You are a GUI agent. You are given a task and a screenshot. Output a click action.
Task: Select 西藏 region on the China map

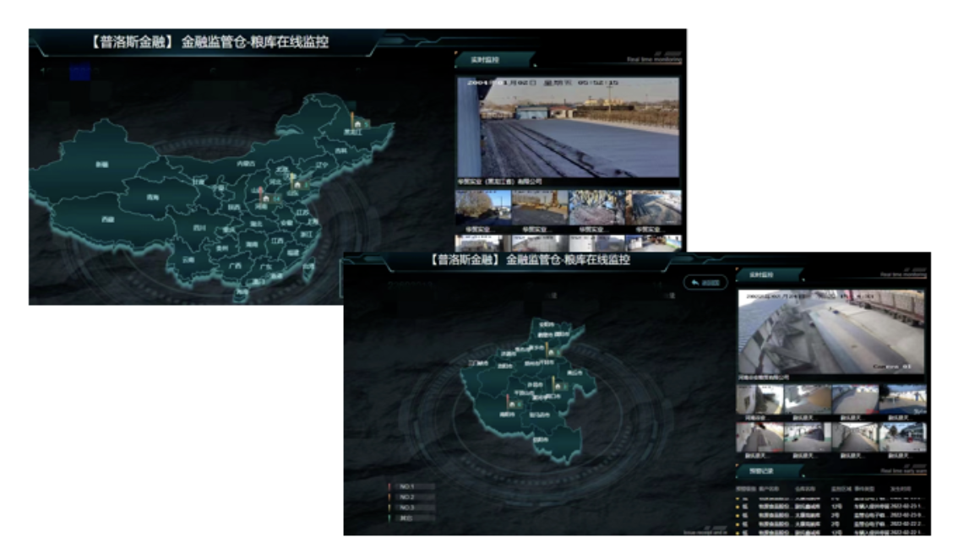click(108, 220)
